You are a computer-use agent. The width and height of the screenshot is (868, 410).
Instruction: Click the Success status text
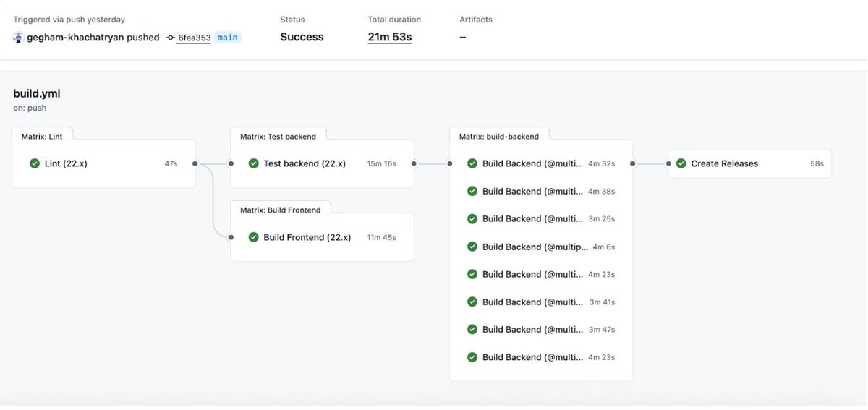pos(302,37)
